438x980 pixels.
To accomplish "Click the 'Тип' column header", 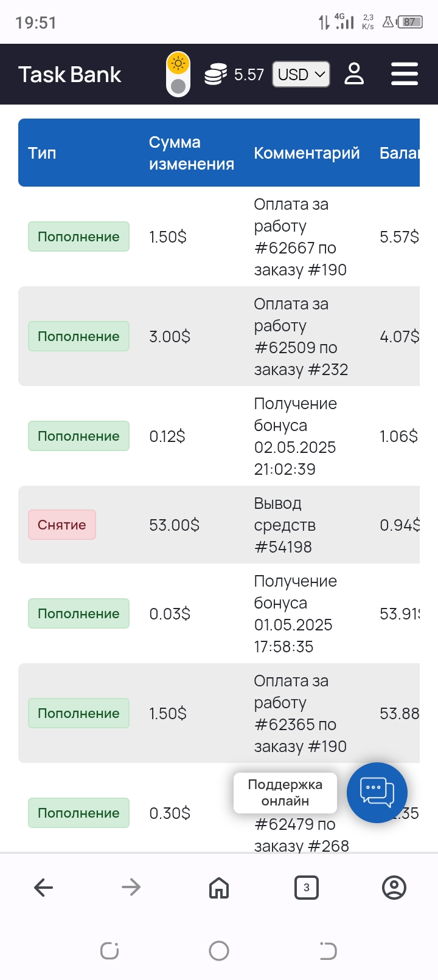I will click(x=42, y=153).
